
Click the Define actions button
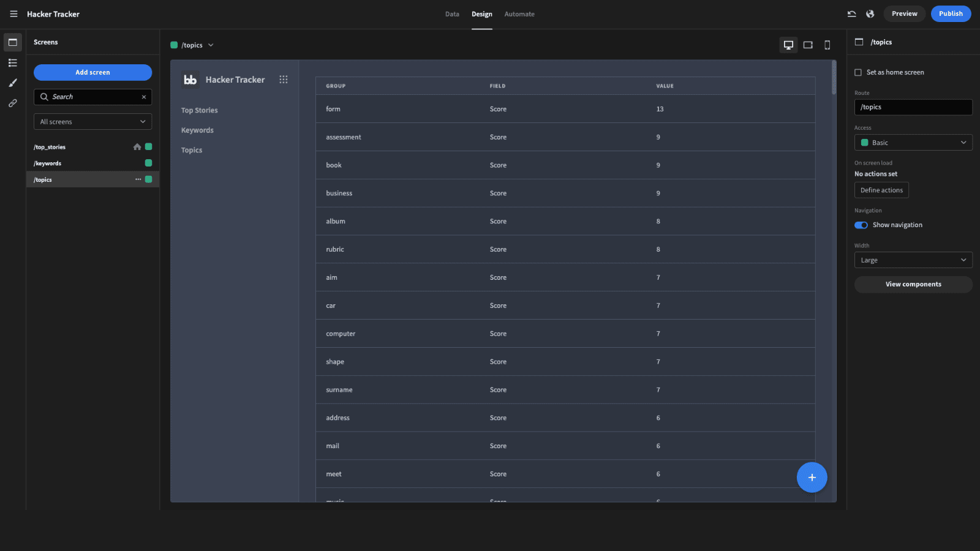[x=881, y=190]
